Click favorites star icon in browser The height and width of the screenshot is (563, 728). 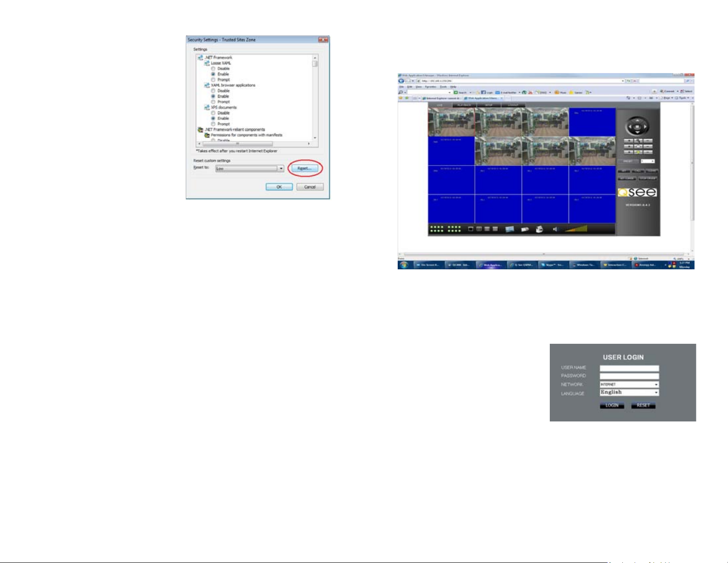(x=401, y=98)
